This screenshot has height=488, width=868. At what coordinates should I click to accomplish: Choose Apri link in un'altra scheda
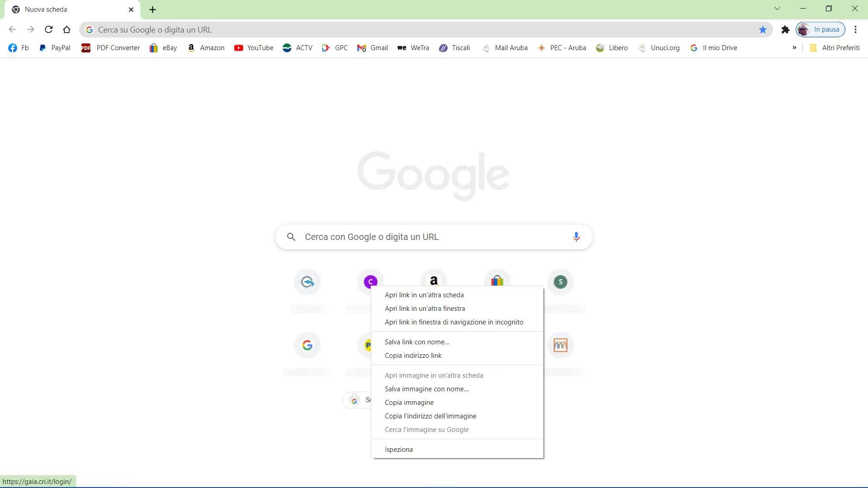click(x=457, y=295)
